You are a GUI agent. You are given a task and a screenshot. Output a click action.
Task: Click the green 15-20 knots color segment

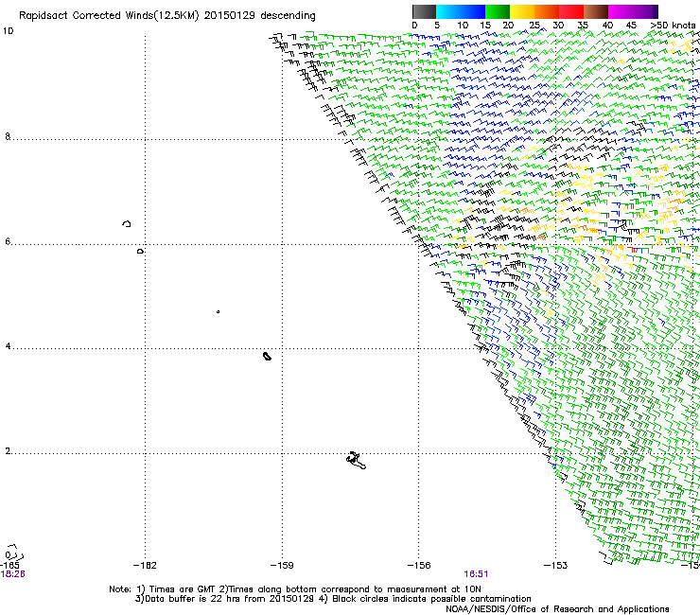coord(498,11)
